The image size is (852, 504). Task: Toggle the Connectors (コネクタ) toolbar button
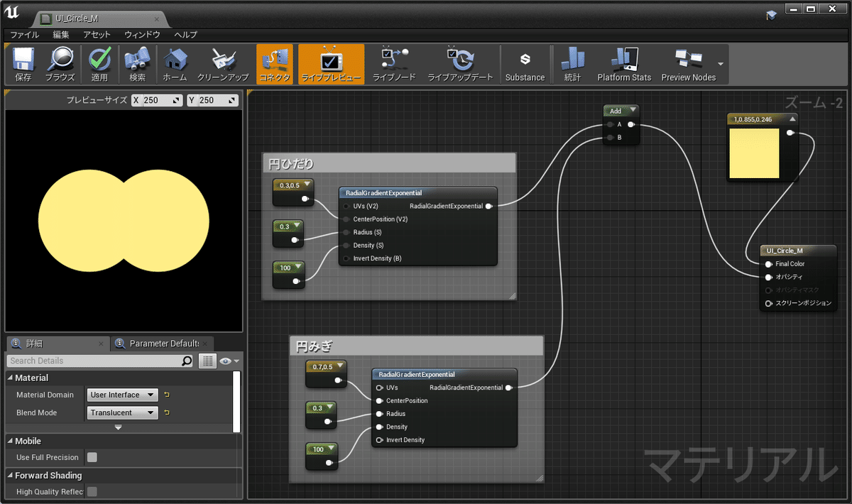click(275, 65)
